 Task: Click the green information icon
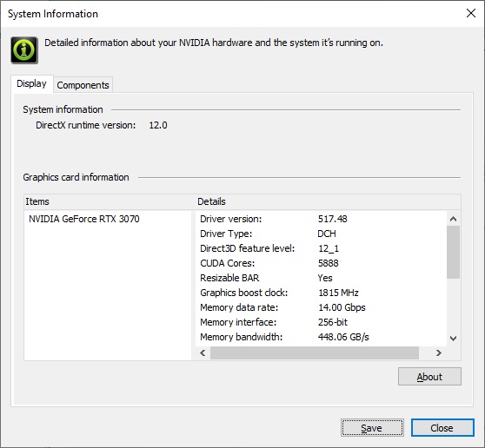point(24,50)
